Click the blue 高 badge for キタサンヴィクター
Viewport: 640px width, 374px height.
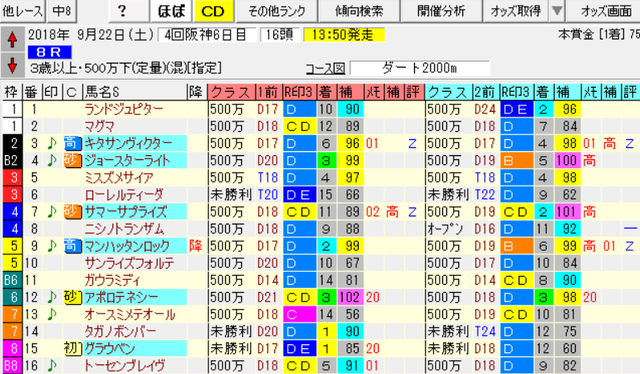pyautogui.click(x=72, y=143)
